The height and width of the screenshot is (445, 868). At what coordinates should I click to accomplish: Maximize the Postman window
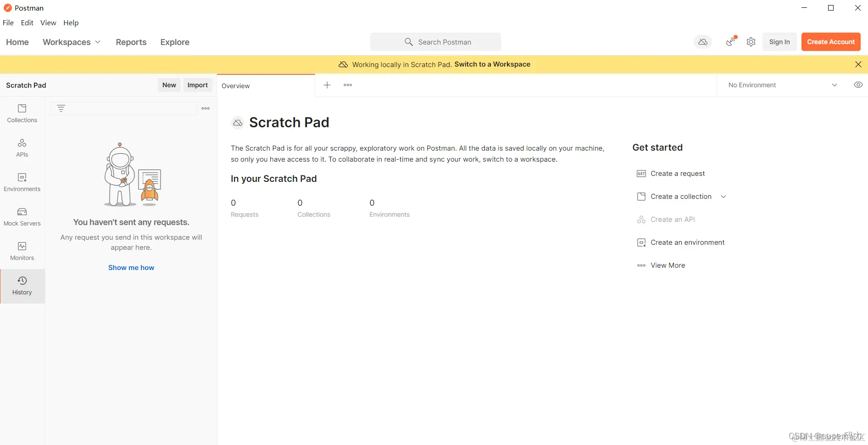(x=830, y=8)
